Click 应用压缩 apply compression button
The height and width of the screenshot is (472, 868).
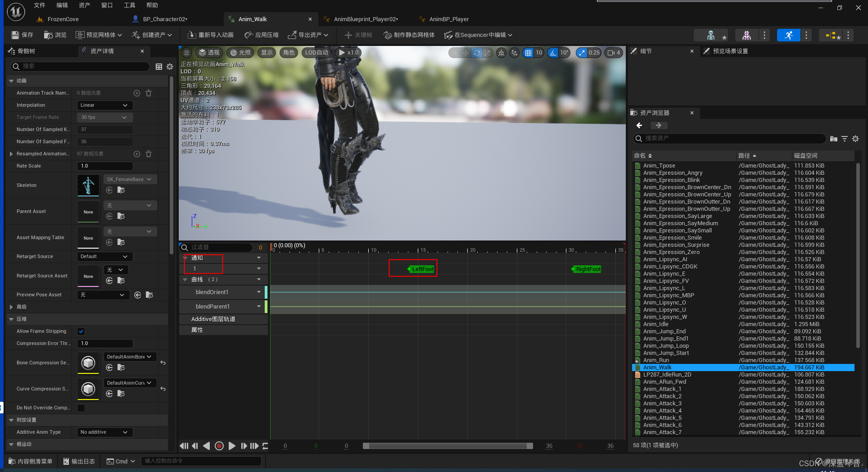coord(262,35)
